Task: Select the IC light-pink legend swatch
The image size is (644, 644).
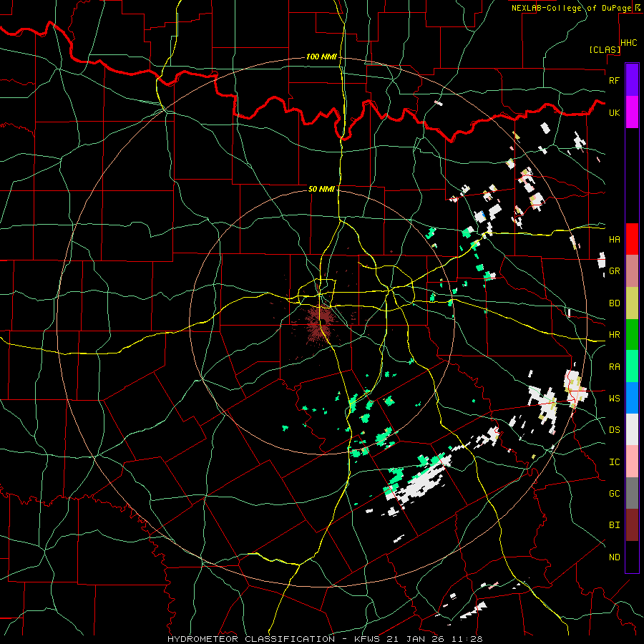Action: pos(632,462)
